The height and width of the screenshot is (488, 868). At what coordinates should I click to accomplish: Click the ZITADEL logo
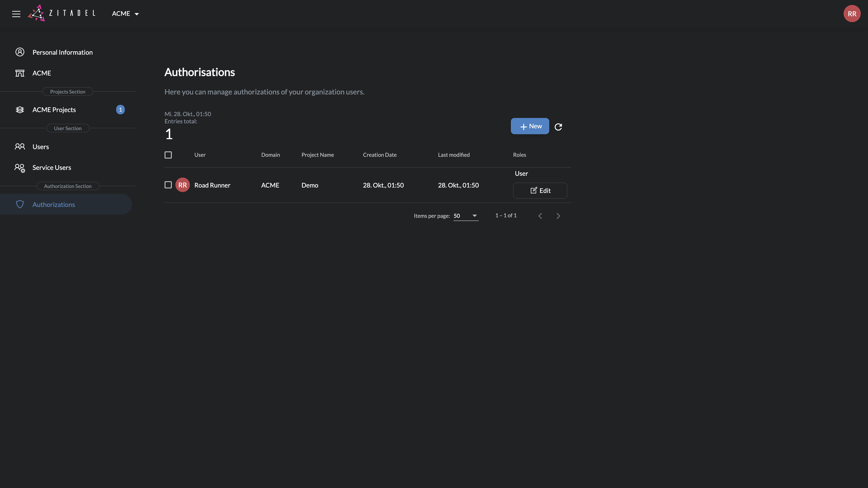62,13
